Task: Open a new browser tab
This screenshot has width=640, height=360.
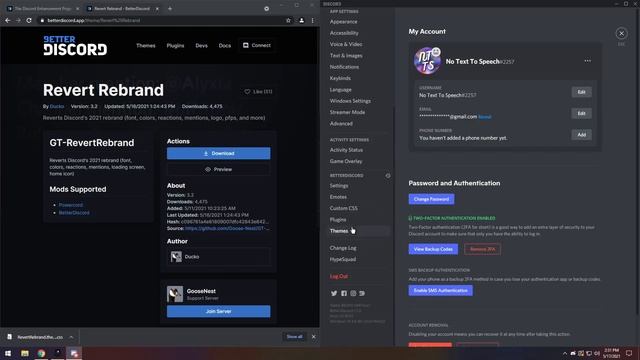Action: coord(170,8)
